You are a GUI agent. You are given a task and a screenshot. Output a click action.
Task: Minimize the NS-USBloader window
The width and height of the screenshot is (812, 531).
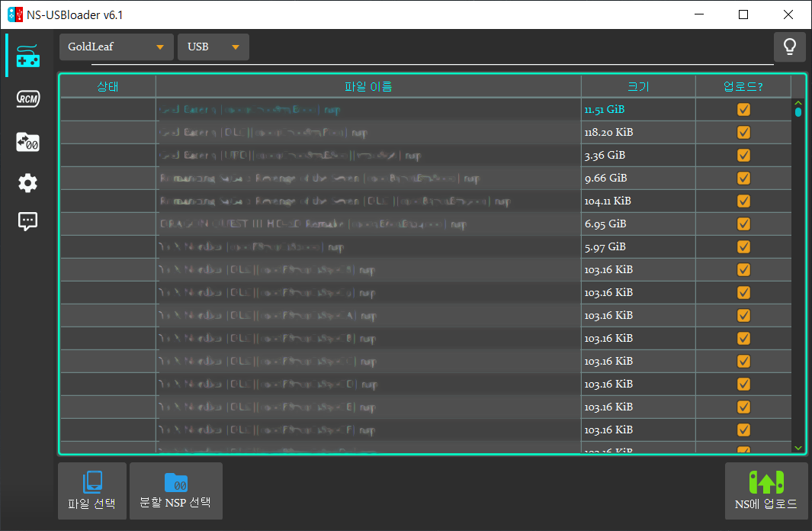tap(699, 14)
